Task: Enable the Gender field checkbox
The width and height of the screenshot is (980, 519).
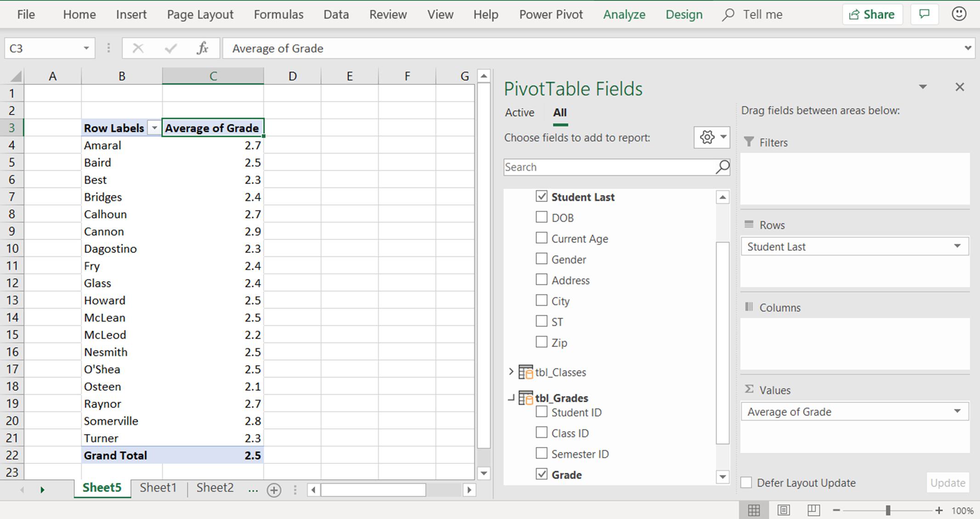Action: click(x=541, y=258)
